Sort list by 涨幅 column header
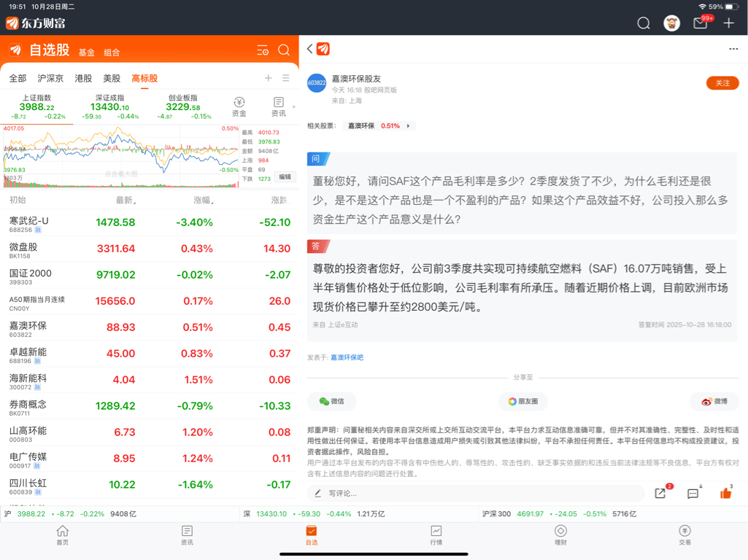Image resolution: width=748 pixels, height=560 pixels. pyautogui.click(x=203, y=201)
